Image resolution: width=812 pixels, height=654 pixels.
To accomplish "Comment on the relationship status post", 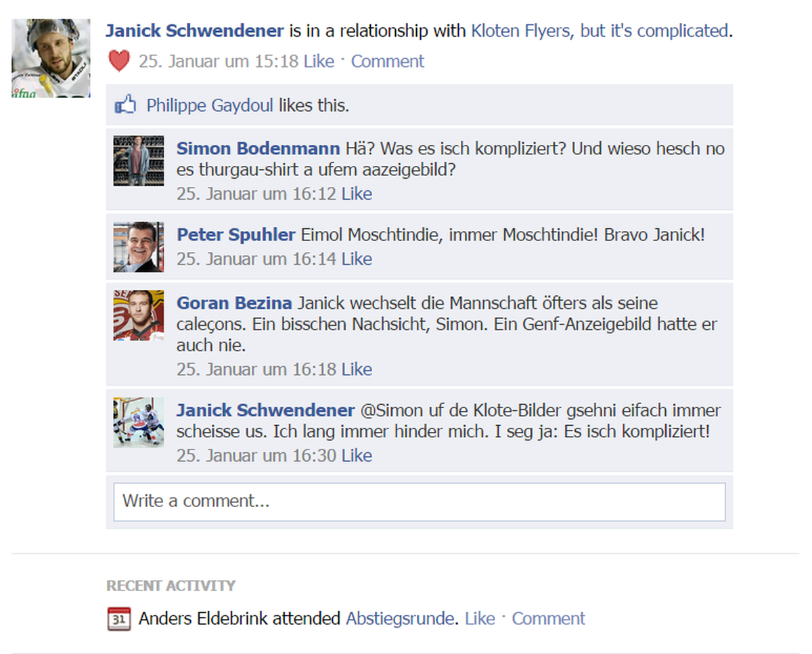I will [388, 61].
